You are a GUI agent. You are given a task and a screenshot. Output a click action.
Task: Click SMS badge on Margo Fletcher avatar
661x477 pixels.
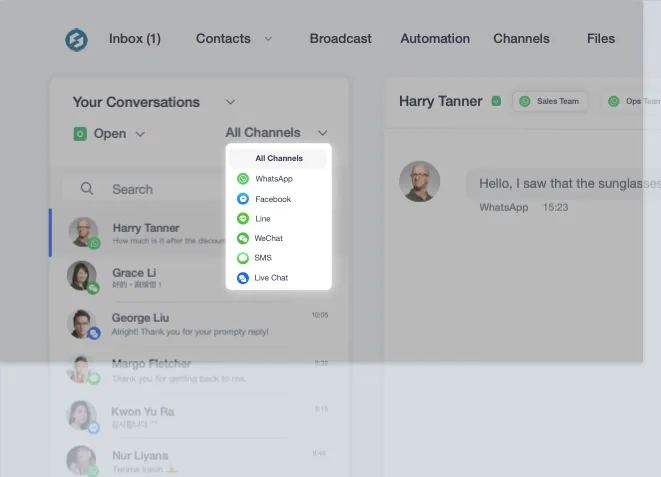coord(94,378)
